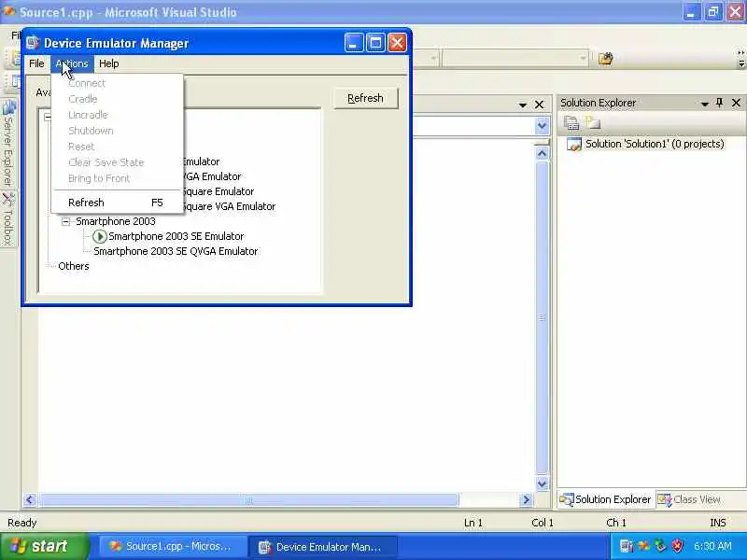Screen dimensions: 747x560
Task: Click the Properties icon in Solution Explorer toolbar
Action: pyautogui.click(x=571, y=123)
